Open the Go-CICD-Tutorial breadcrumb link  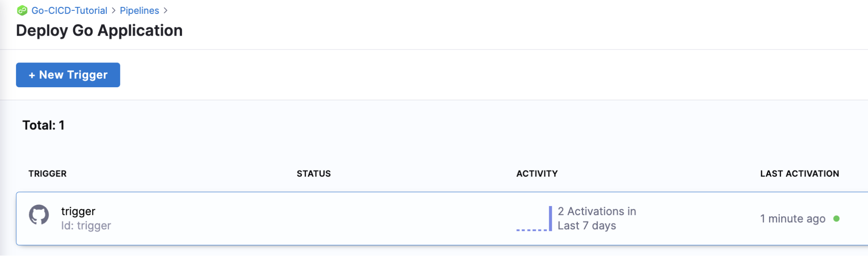[x=69, y=11]
